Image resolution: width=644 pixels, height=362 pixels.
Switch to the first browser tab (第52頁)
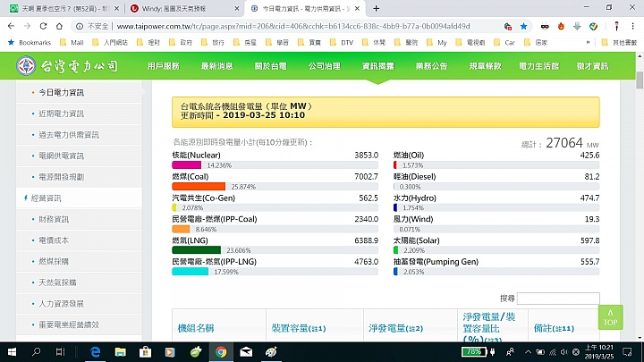(64, 8)
